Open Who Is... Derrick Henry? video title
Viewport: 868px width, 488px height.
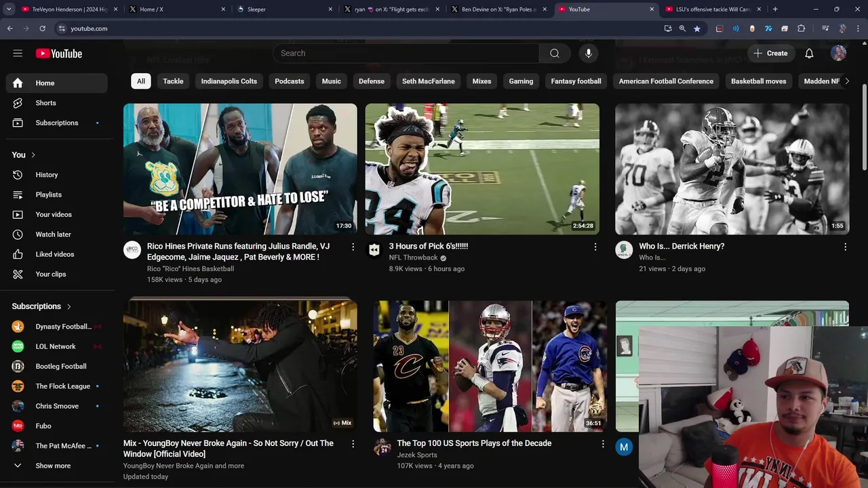click(682, 247)
